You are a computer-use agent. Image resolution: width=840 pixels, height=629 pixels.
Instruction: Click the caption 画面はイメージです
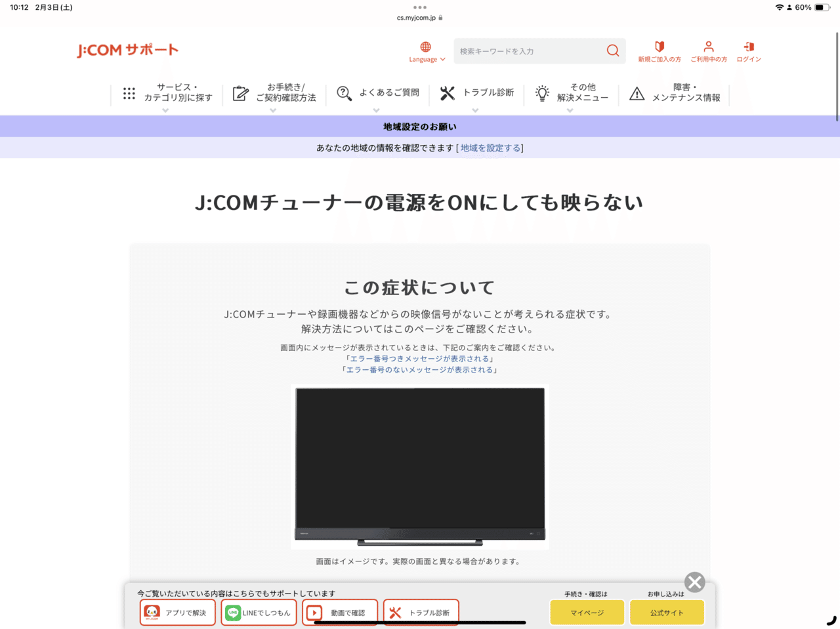418,561
